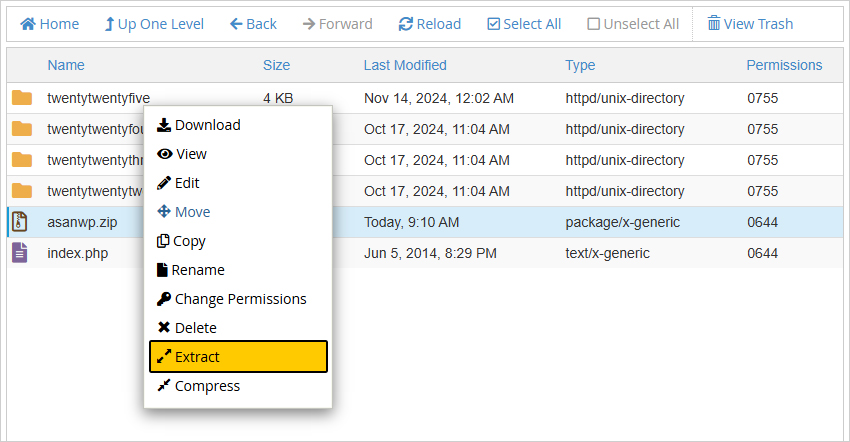Viewport: 850px width, 442px height.
Task: Click the asanwp.zip archive file icon
Action: pos(20,222)
